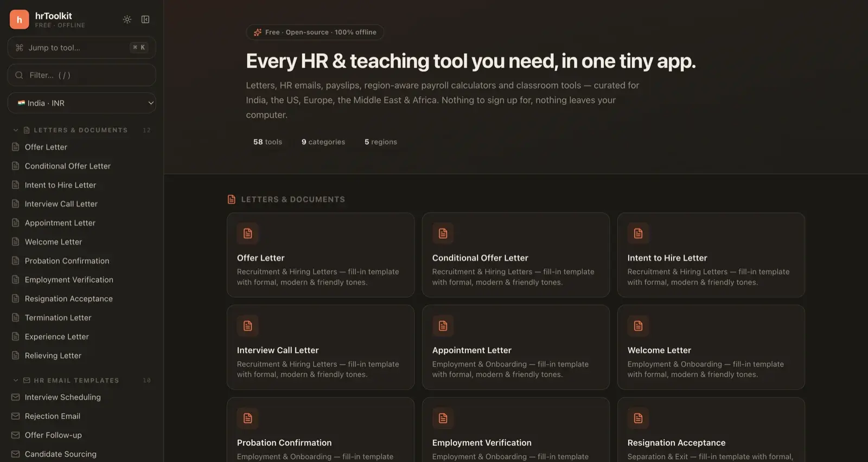Screen dimensions: 868x462
Task: Click document icon beside Intent to Hire Letter in sidebar
Action: [16, 185]
